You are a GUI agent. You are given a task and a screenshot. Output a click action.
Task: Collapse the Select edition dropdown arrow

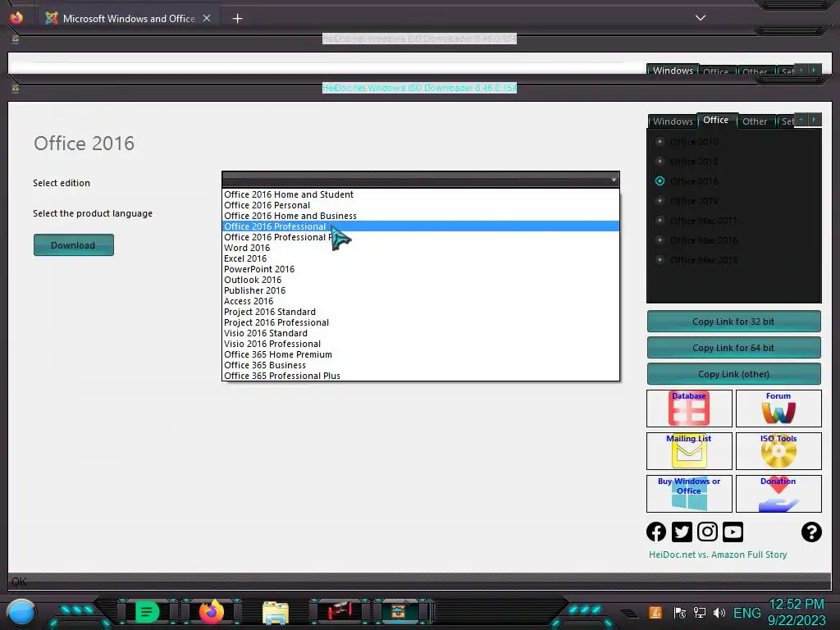coord(614,180)
